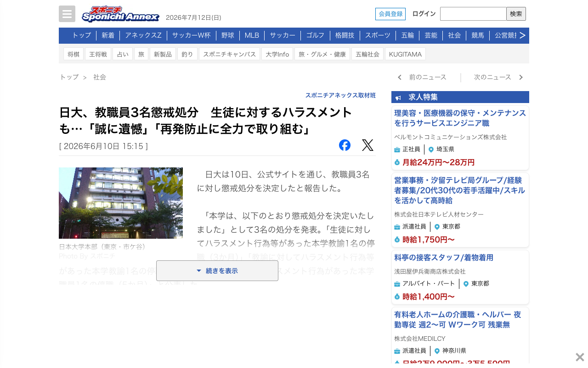Open the 格闘技 navigation tab
This screenshot has height=368, width=588.
coord(345,35)
